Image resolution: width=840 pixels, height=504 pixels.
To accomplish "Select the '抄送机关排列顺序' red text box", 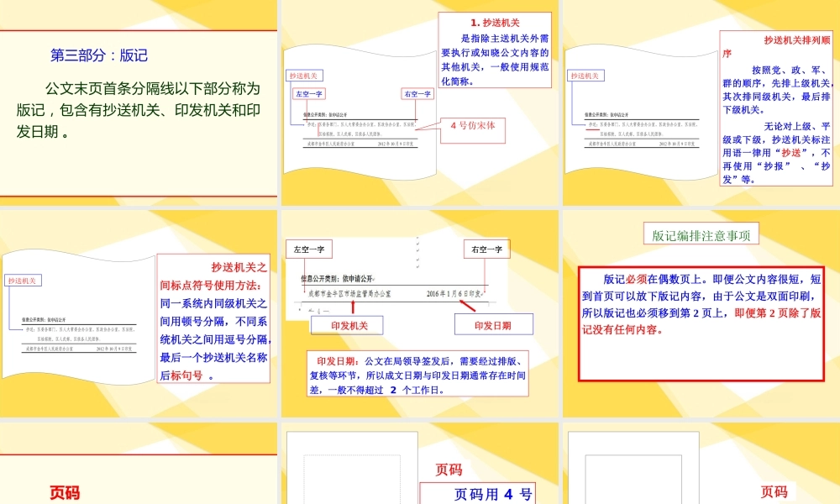I will (776, 108).
